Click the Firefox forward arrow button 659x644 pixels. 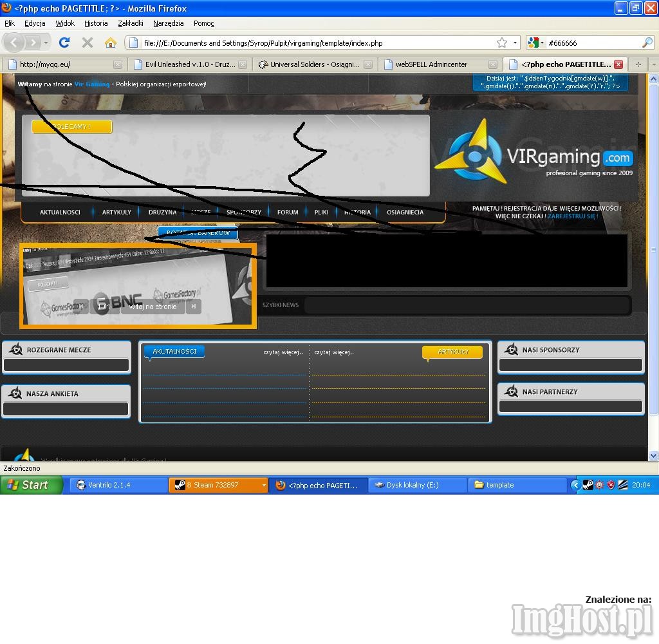point(33,43)
